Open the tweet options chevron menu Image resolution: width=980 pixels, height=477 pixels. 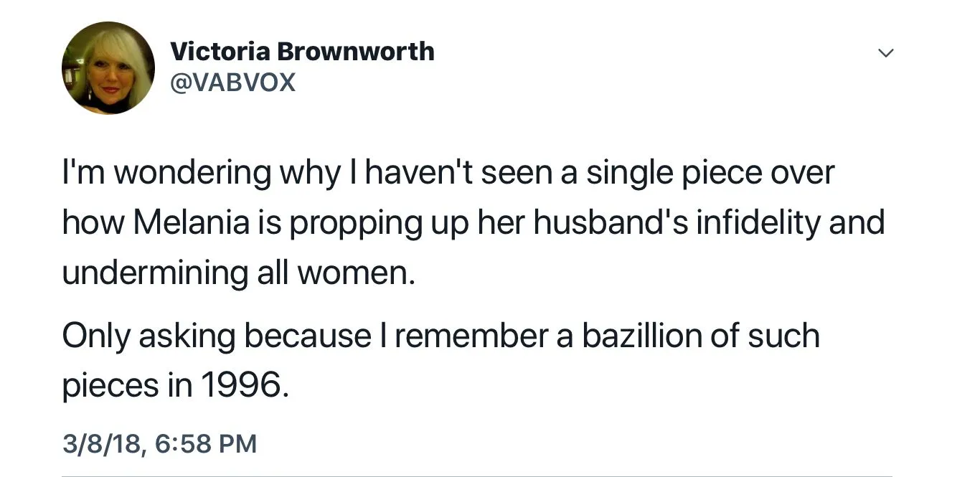887,53
